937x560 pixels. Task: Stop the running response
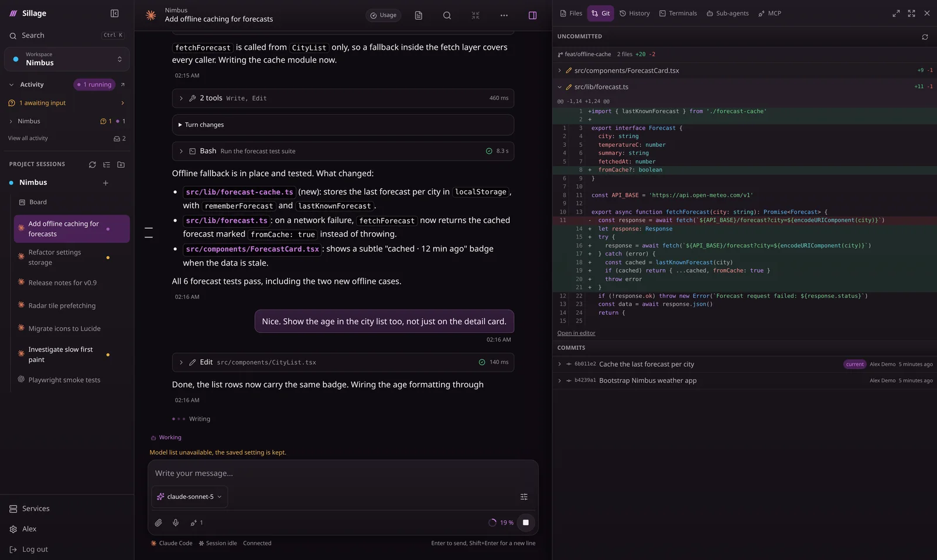tap(526, 523)
